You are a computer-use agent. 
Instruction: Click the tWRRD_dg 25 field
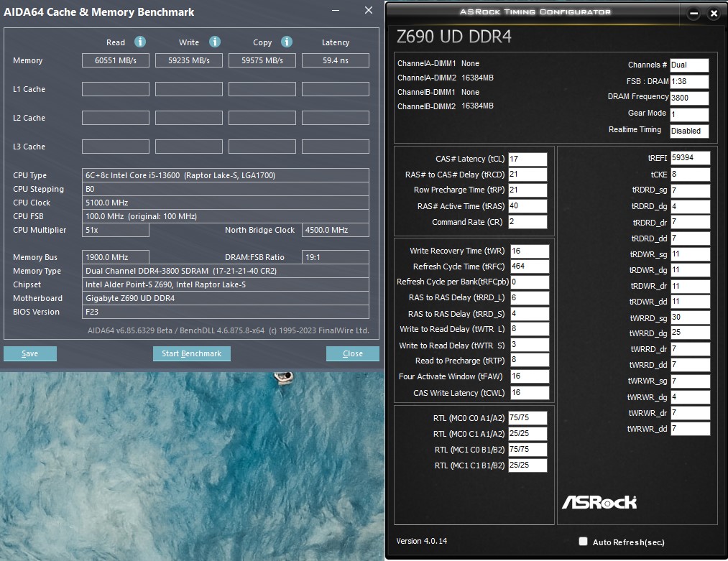pos(691,333)
